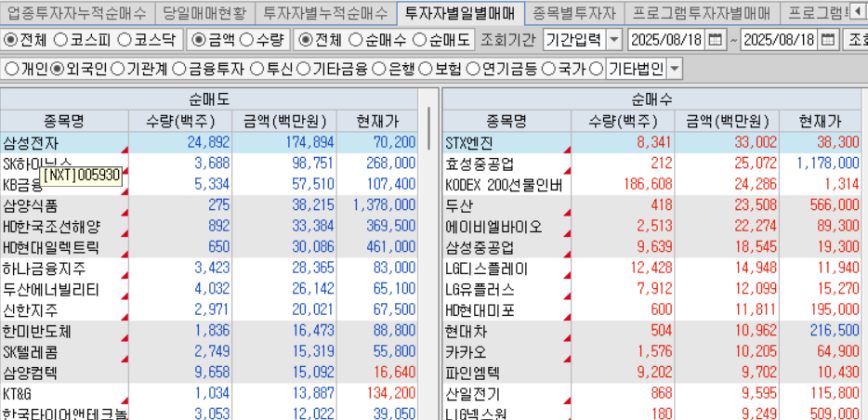Select 개인 investor radio button
The image size is (868, 420).
tap(11, 69)
